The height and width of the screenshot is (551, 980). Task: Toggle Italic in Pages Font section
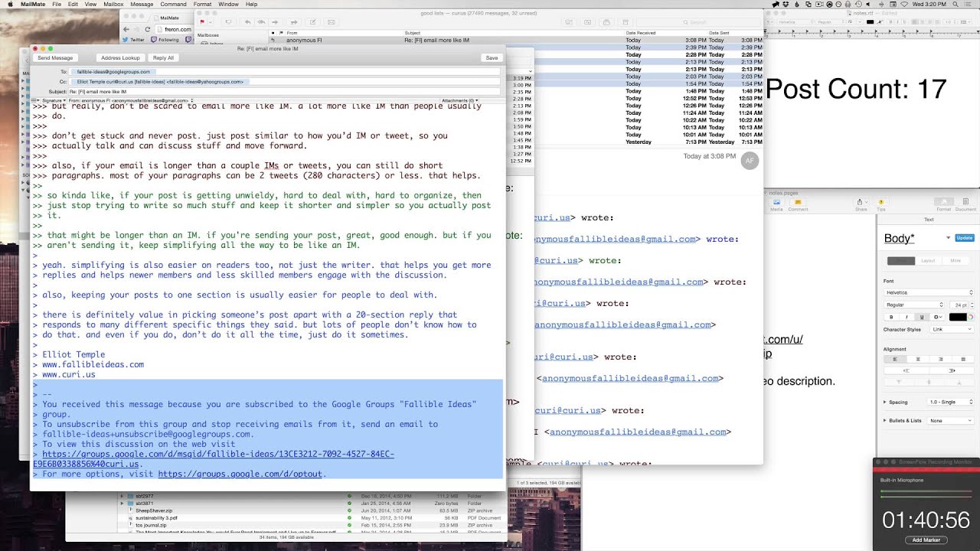click(906, 317)
